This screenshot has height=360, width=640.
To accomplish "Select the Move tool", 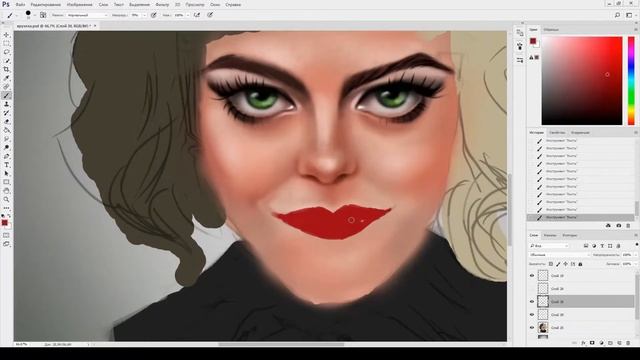I will (6, 35).
